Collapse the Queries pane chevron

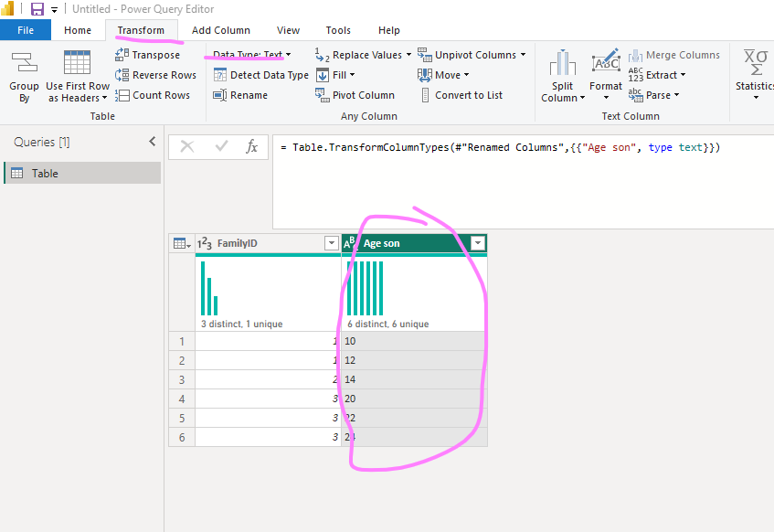click(x=153, y=142)
